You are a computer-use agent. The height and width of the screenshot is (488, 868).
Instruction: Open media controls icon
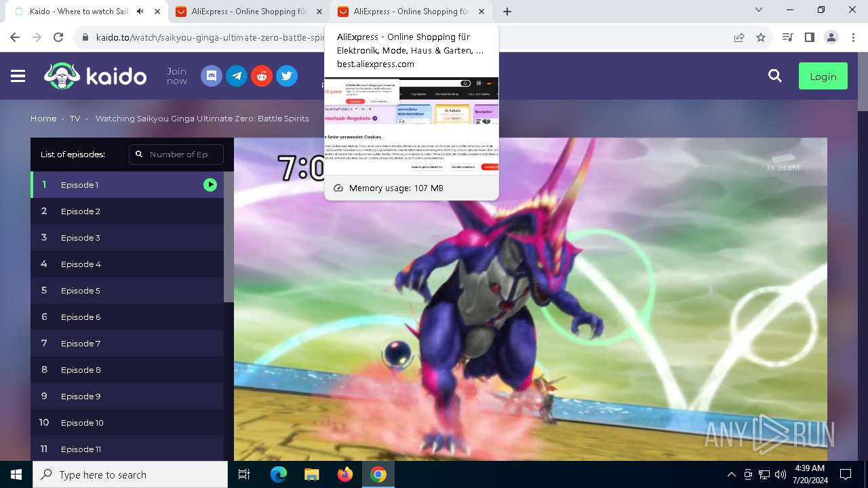coord(787,37)
